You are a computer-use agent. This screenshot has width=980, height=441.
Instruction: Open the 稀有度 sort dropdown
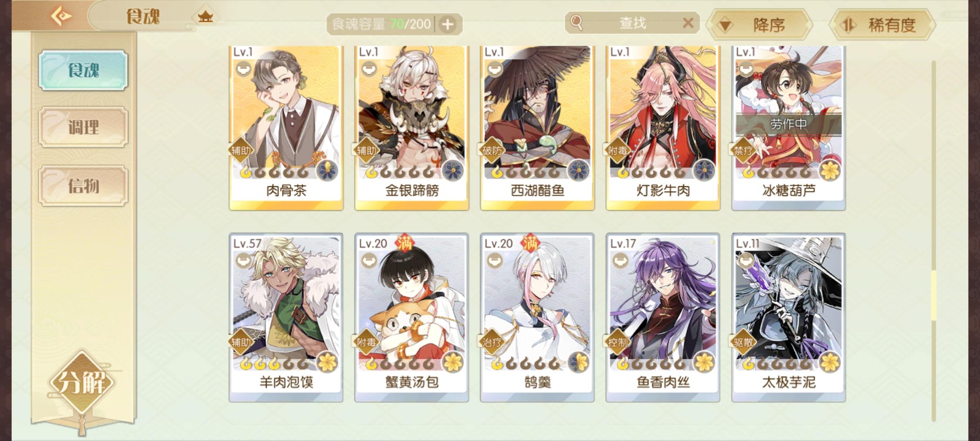(x=882, y=25)
